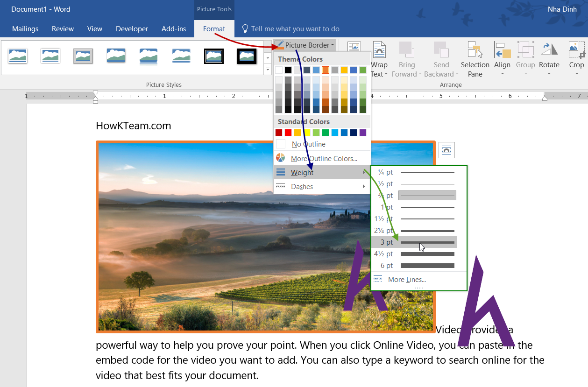
Task: Click the More Outline Colors color wheel icon
Action: tap(280, 158)
